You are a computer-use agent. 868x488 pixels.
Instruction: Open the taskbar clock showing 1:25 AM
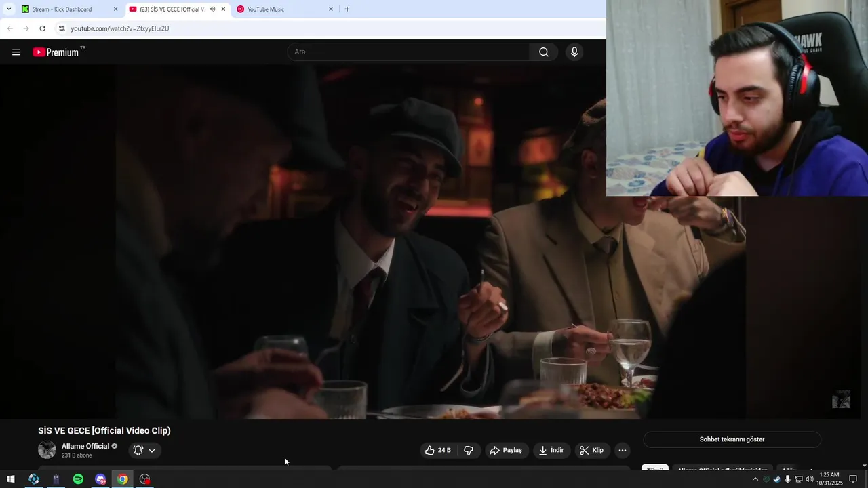click(829, 479)
